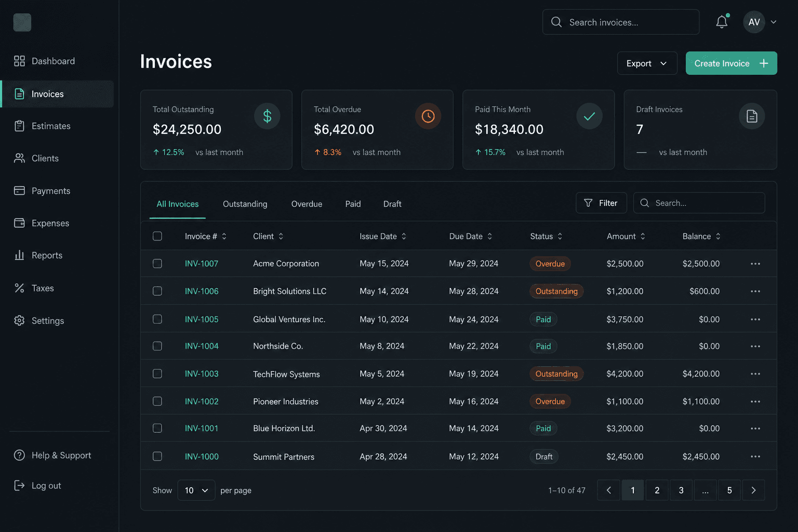Check the INV-1000 row checkbox

click(x=157, y=457)
